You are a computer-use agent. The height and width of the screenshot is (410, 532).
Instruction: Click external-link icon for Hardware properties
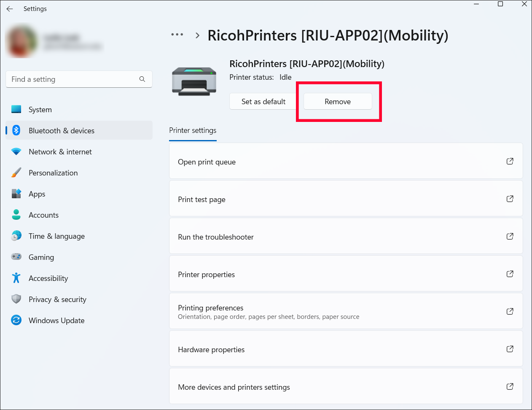click(510, 349)
